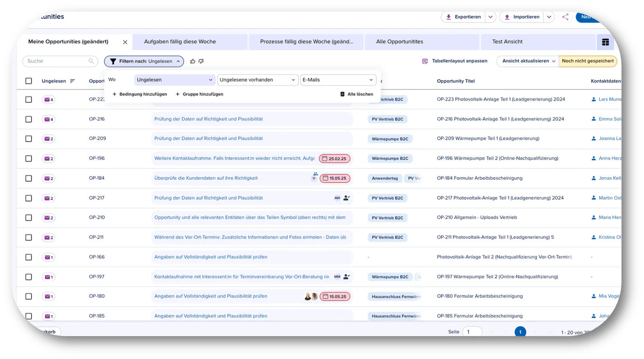Click in the Suche search field
This screenshot has height=359, width=644.
coord(60,61)
